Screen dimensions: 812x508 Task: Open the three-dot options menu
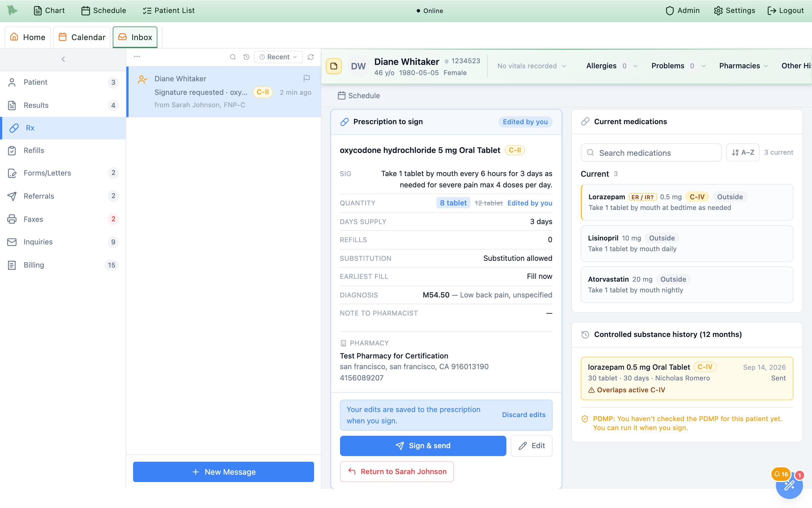point(137,56)
